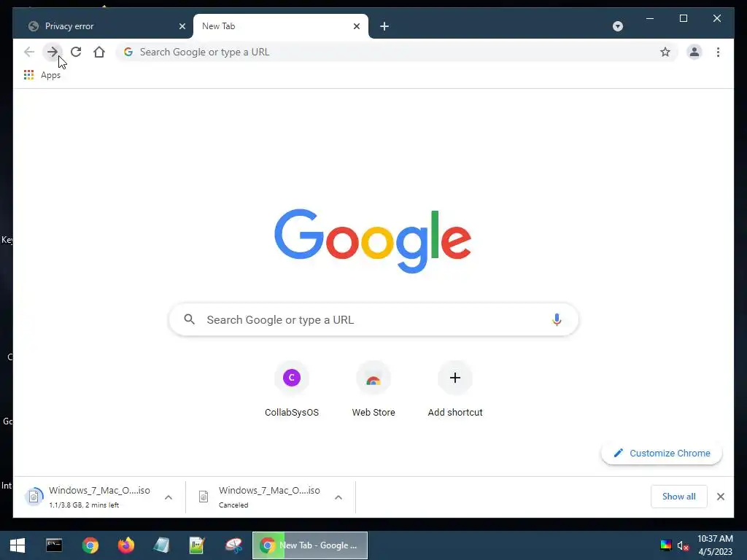The height and width of the screenshot is (560, 747).
Task: Click the forward navigation arrow
Action: point(53,52)
